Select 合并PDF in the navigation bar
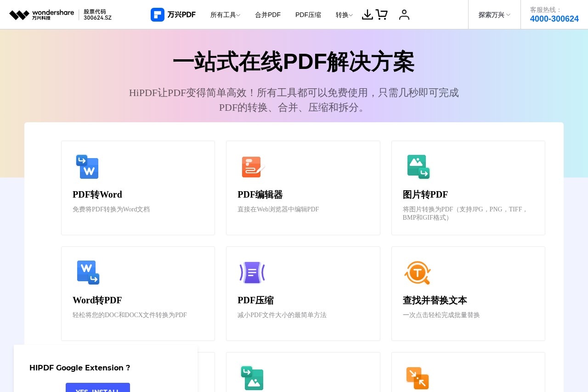Screen dimensions: 588x392 point(268,14)
